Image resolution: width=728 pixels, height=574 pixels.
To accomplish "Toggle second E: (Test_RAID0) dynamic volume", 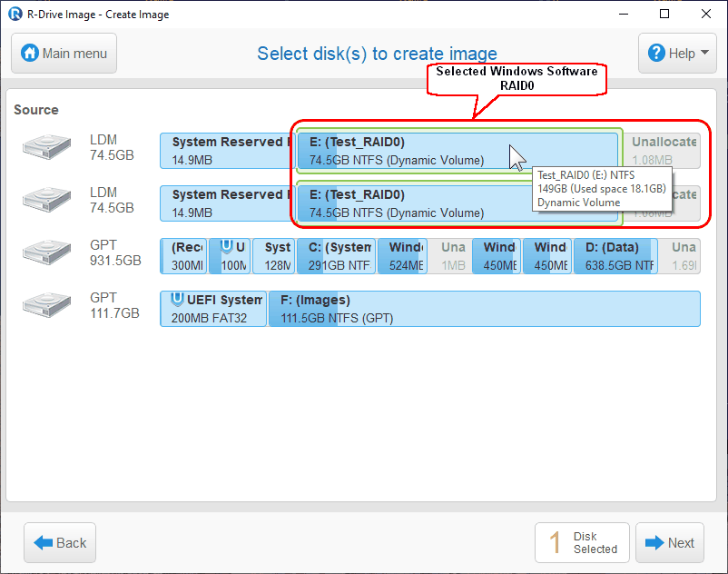I will (408, 203).
